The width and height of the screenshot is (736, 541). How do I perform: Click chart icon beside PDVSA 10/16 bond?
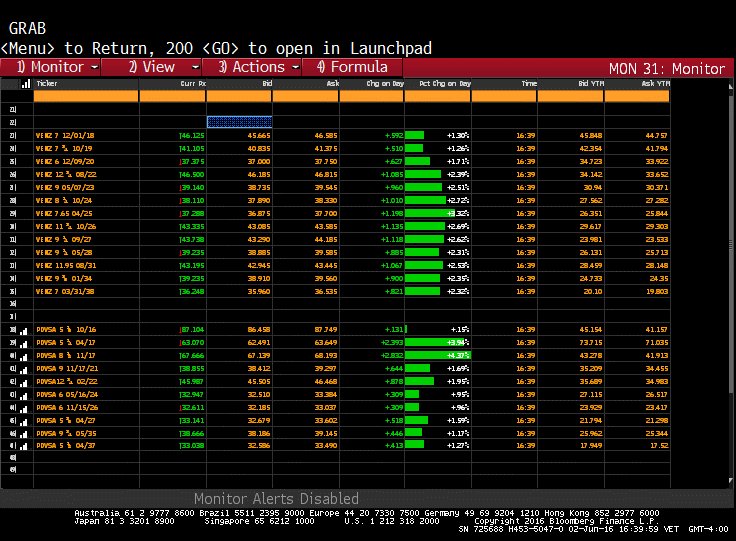pos(24,329)
